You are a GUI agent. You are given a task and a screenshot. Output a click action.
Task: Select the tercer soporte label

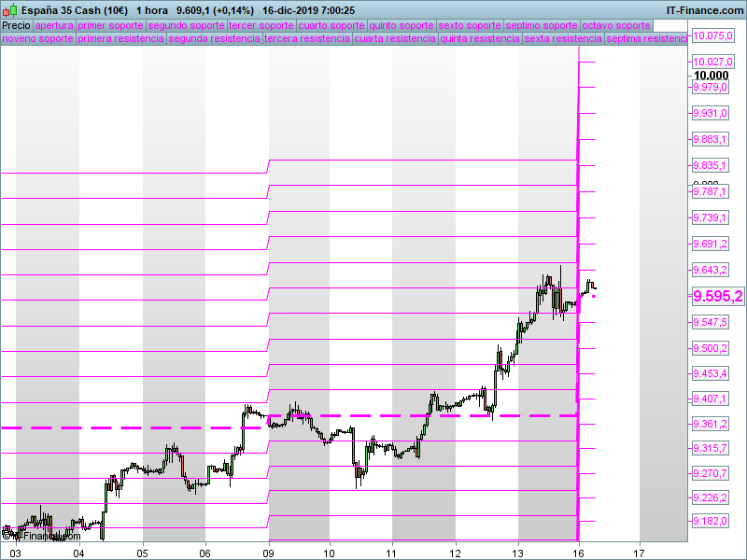261,26
